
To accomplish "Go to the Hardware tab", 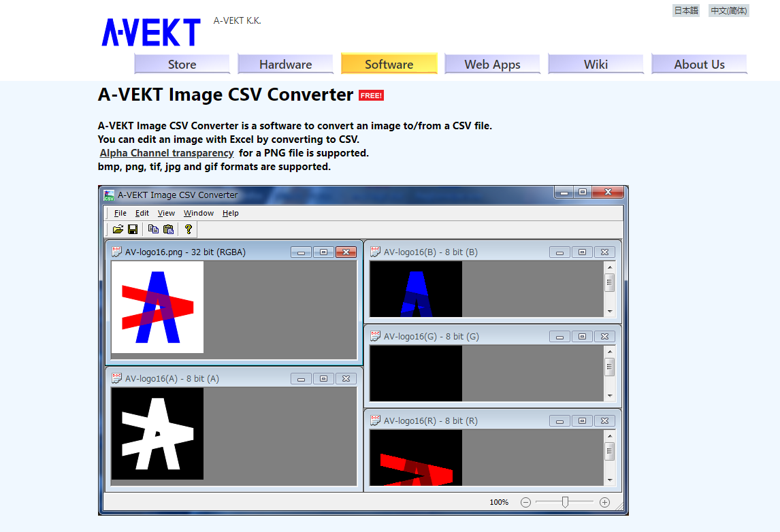I will coord(286,64).
